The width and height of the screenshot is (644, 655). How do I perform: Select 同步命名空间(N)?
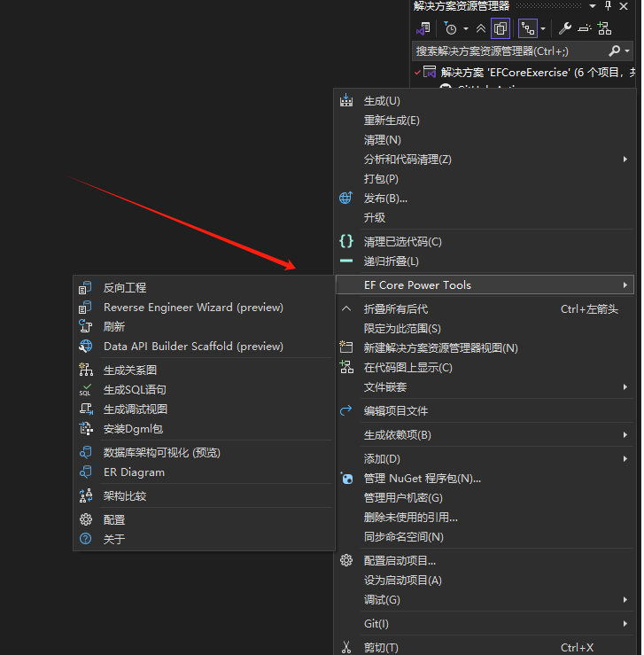pos(485,537)
